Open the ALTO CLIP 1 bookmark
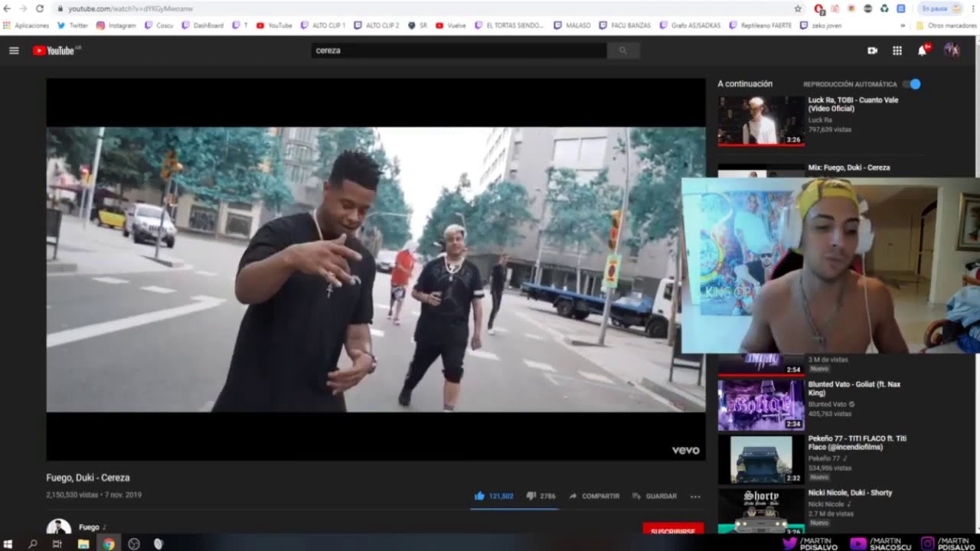 [x=323, y=25]
